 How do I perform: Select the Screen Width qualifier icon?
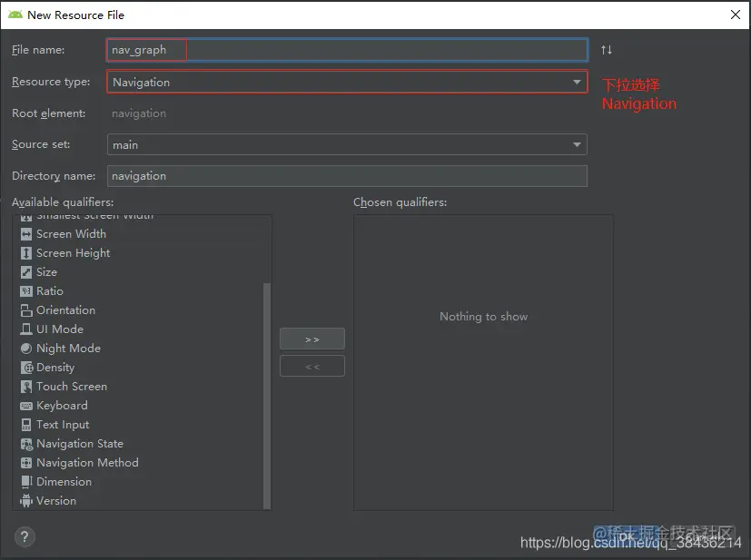(x=25, y=234)
